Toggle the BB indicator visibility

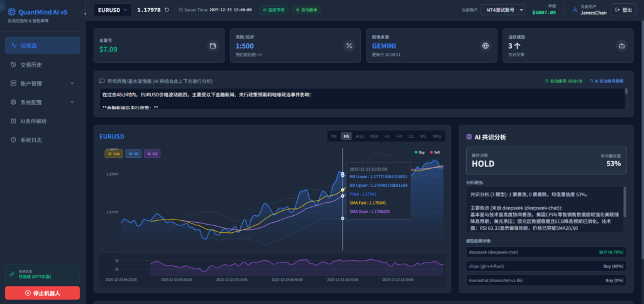(x=133, y=154)
